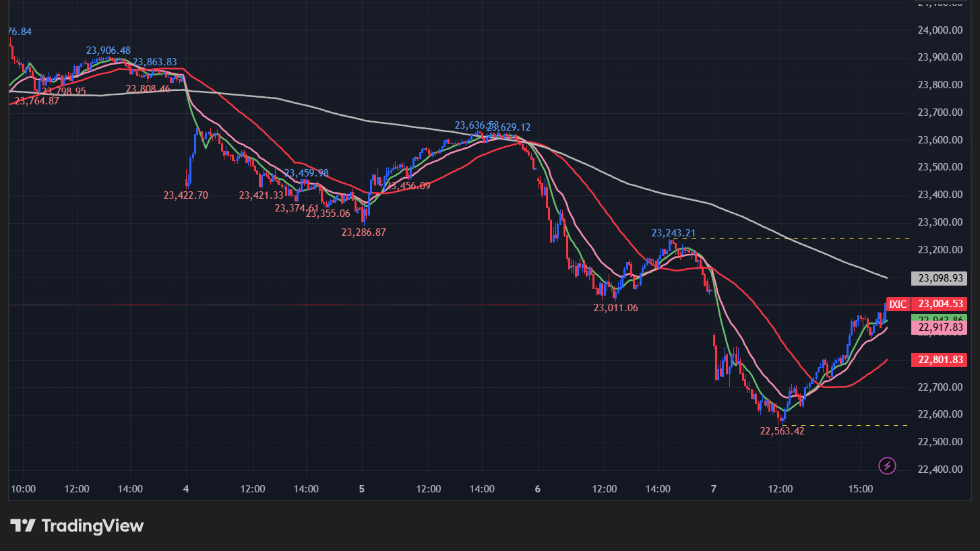
Task: Click 15:00 on the time axis
Action: (x=860, y=488)
